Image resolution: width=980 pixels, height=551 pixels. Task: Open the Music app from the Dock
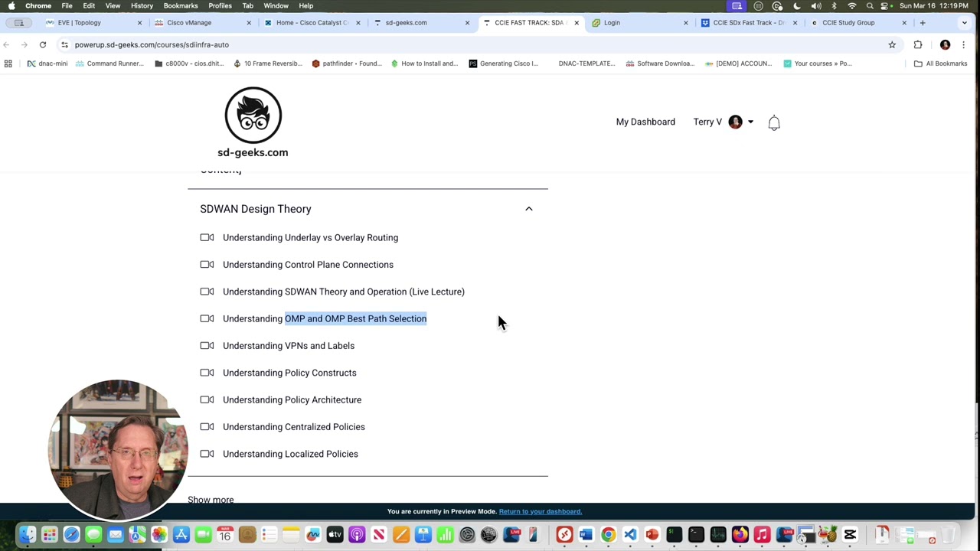[x=762, y=534]
